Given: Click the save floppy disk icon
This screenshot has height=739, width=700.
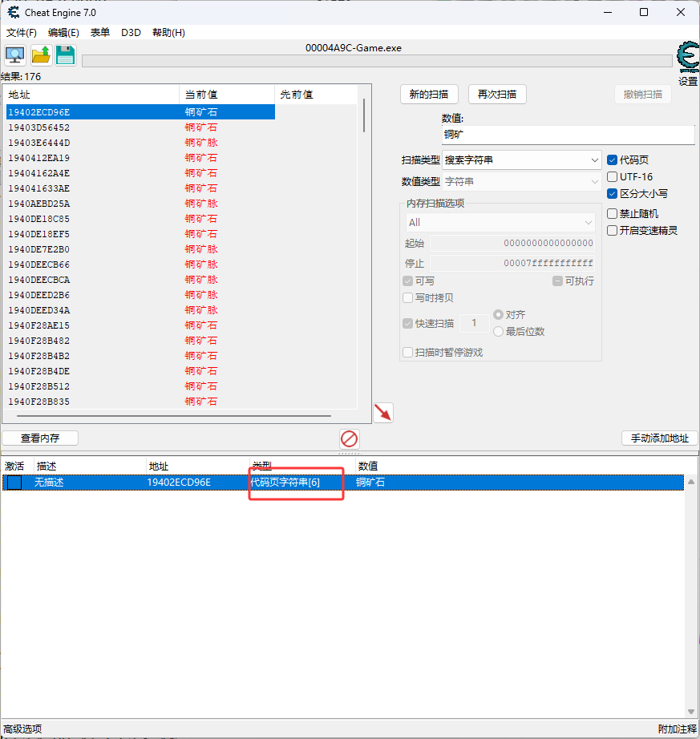Looking at the screenshot, I should coord(66,55).
